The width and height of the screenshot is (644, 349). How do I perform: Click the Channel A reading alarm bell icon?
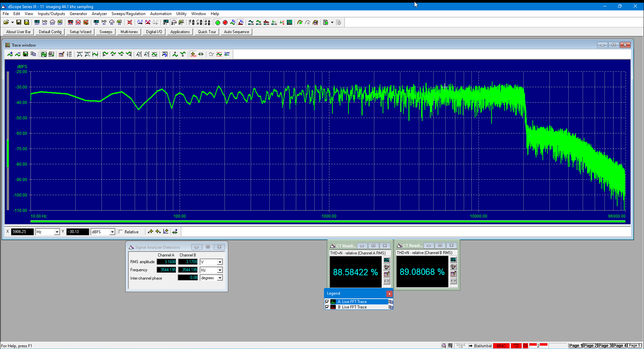tap(387, 267)
